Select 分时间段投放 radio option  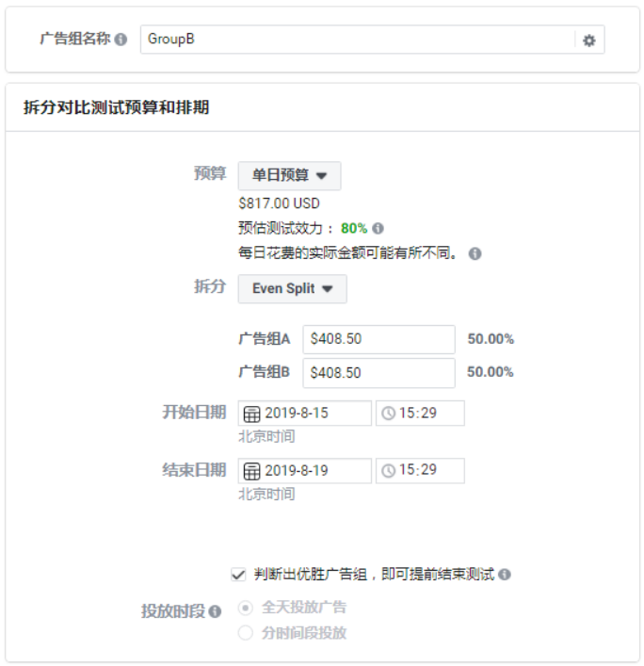pyautogui.click(x=246, y=633)
